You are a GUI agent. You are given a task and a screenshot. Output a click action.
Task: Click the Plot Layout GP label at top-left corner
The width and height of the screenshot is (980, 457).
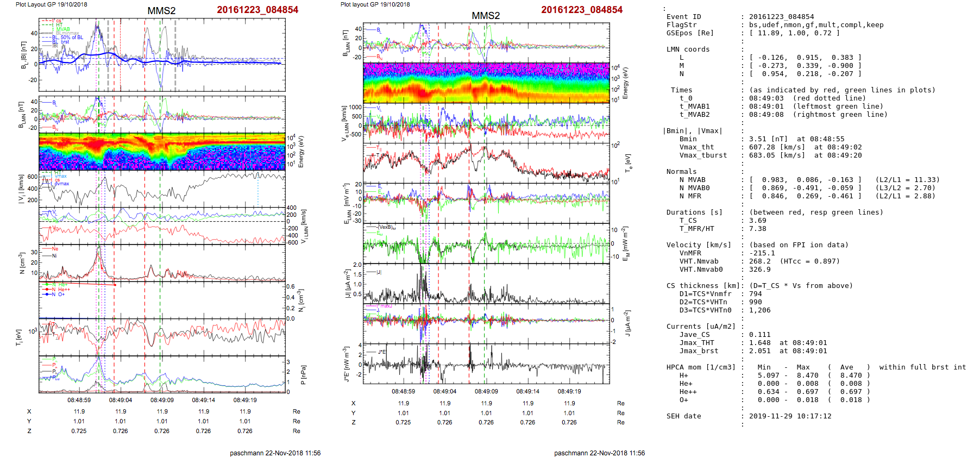pyautogui.click(x=51, y=4)
